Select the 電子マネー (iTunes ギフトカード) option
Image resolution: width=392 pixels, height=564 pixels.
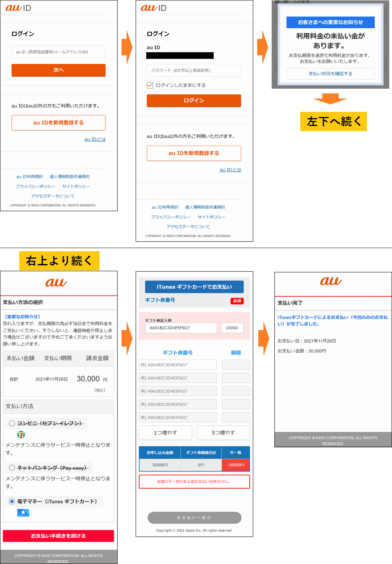[12, 502]
